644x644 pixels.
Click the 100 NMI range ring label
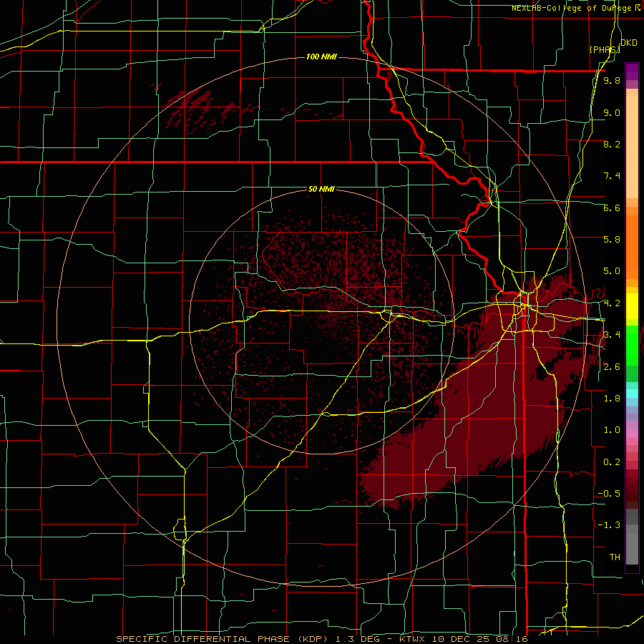point(321,57)
